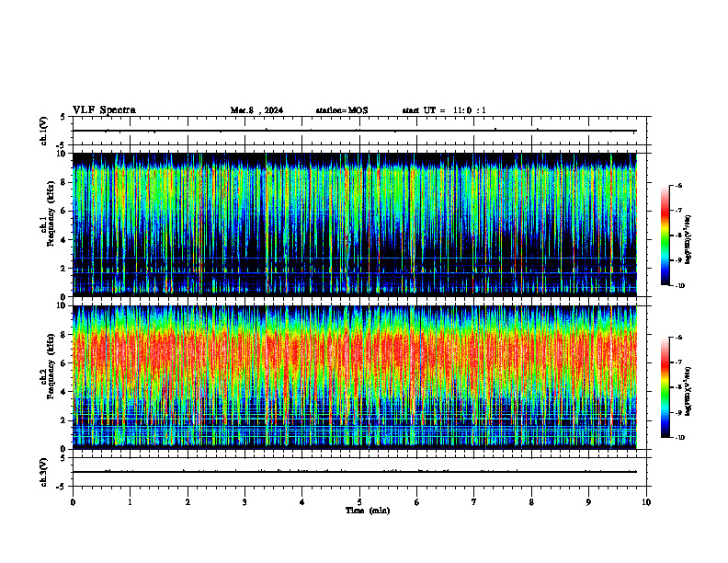Click the "-6" label on ch.1 color bar
This screenshot has height=563, width=728.
pyautogui.click(x=678, y=185)
